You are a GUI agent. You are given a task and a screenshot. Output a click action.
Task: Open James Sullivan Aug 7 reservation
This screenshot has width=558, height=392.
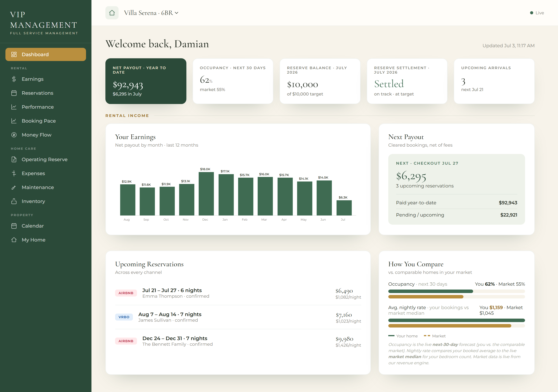(x=238, y=317)
